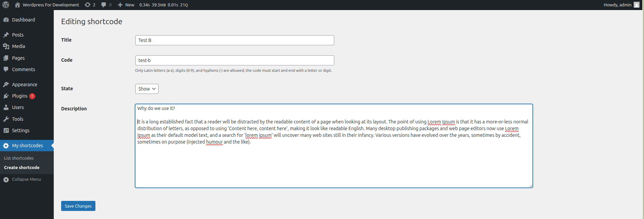
Task: Click the plus icon next to New
Action: pos(120,5)
